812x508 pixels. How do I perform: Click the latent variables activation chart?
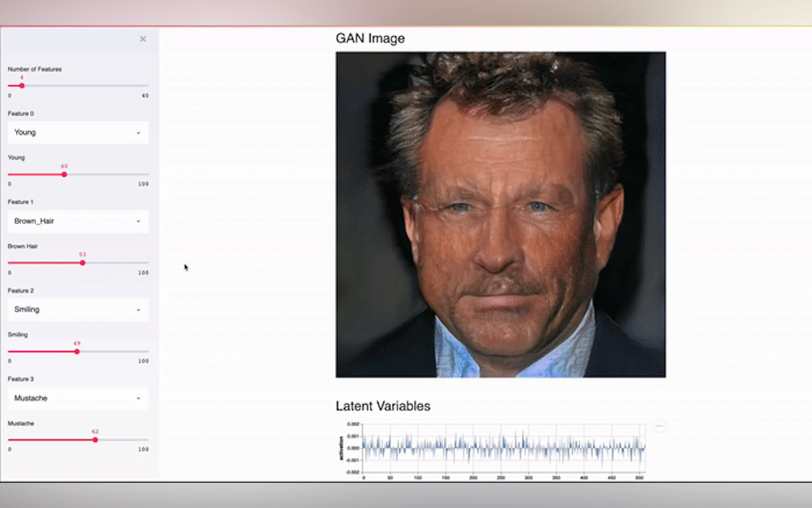(504, 448)
